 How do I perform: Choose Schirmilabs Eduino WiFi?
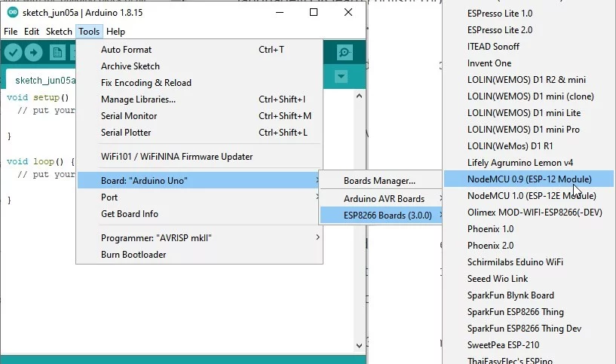coord(529,262)
